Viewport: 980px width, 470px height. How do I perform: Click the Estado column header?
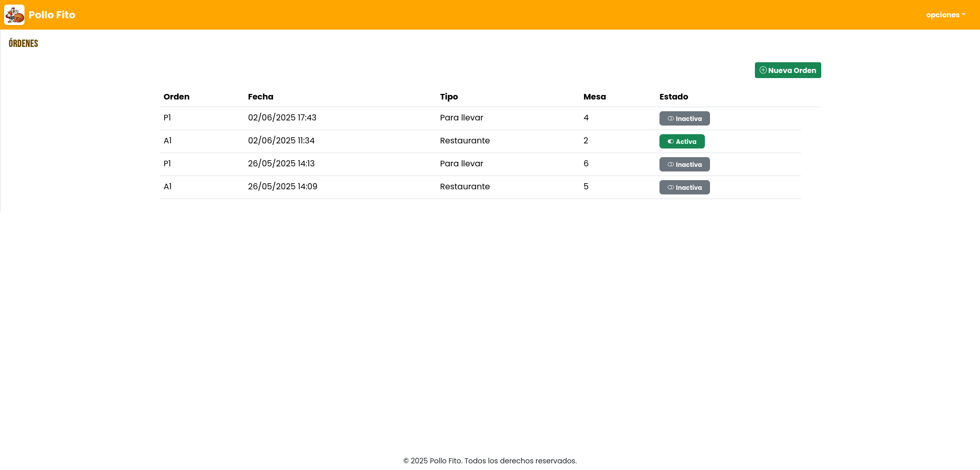(x=673, y=97)
